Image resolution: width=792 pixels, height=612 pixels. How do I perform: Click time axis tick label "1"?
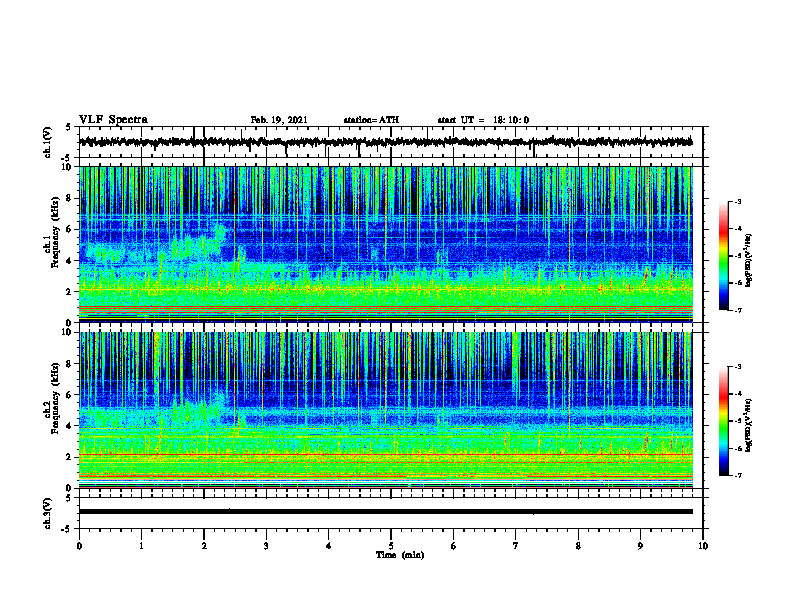(x=142, y=546)
